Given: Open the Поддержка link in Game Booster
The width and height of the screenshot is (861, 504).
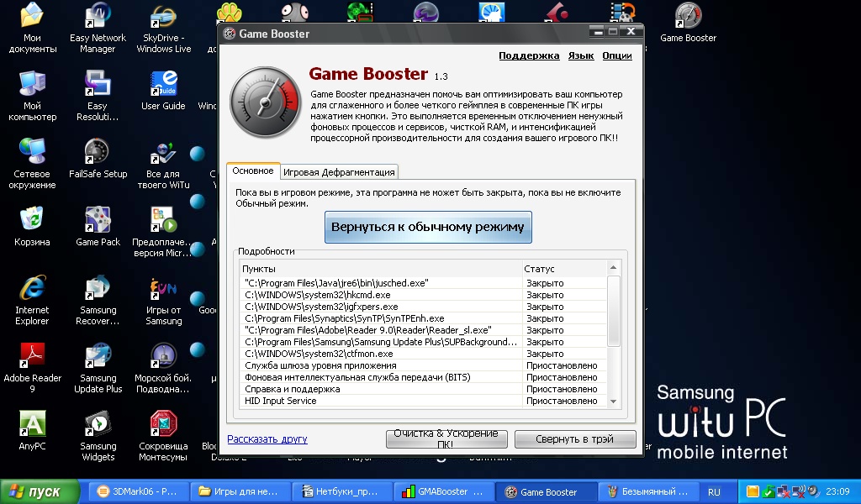Looking at the screenshot, I should pos(529,55).
